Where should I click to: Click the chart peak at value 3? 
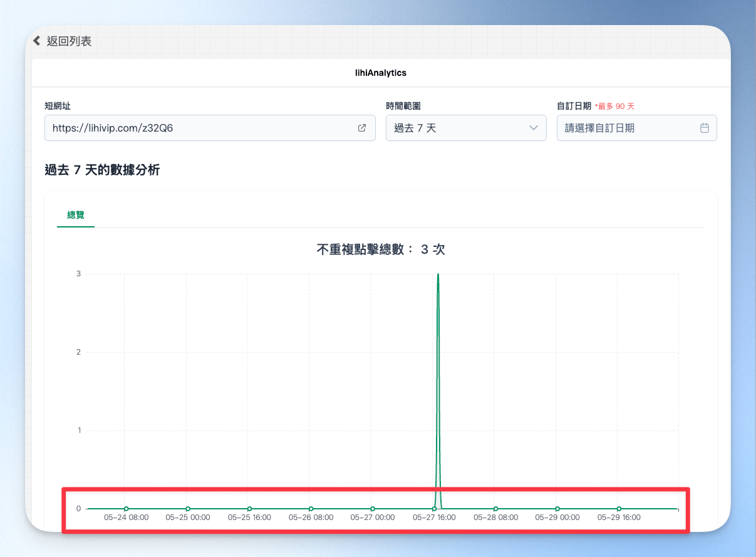click(438, 274)
